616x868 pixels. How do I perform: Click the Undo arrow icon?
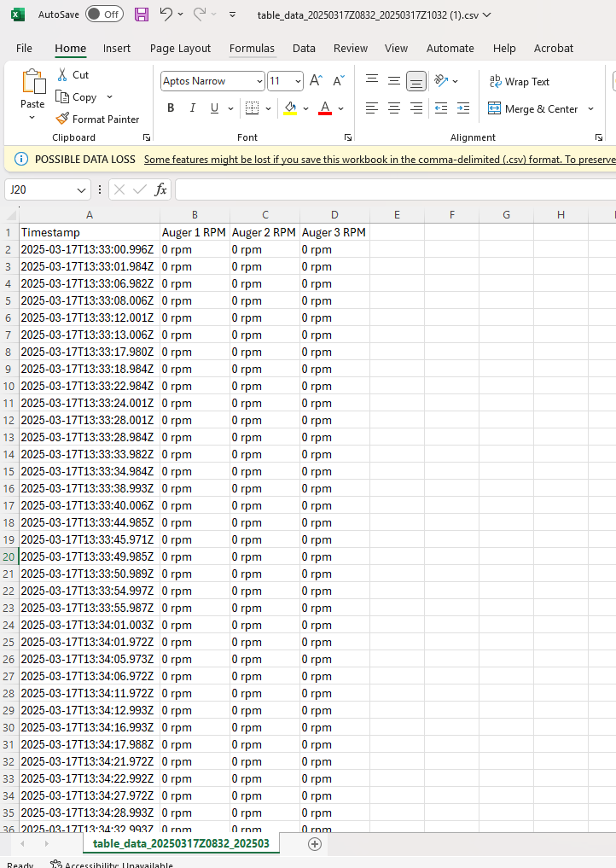[x=166, y=15]
